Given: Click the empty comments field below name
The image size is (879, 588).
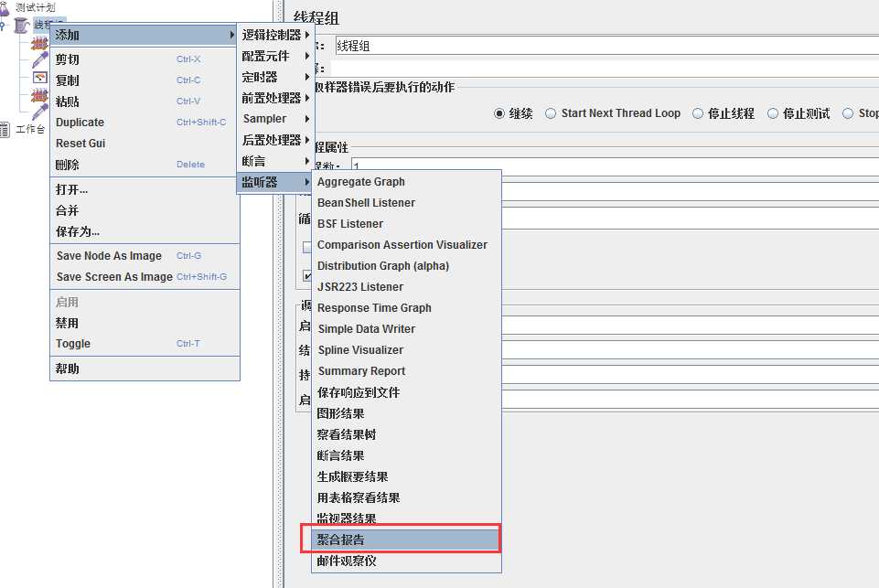Looking at the screenshot, I should 606,69.
